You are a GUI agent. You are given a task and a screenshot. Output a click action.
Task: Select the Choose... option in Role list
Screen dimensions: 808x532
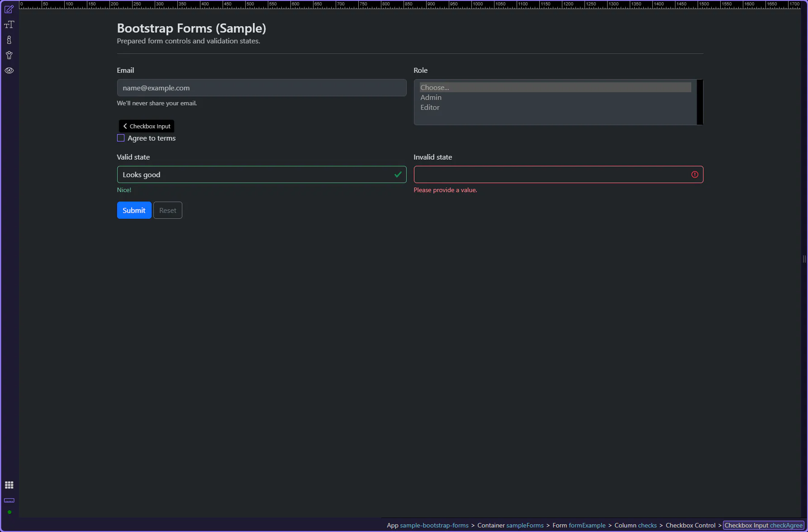(434, 88)
